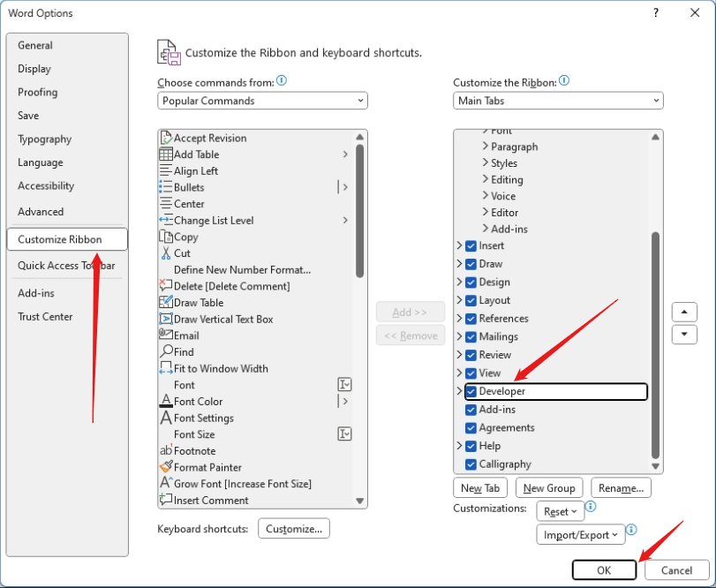This screenshot has height=588, width=716.
Task: Switch to Quick Access Toolbar category
Action: point(66,266)
